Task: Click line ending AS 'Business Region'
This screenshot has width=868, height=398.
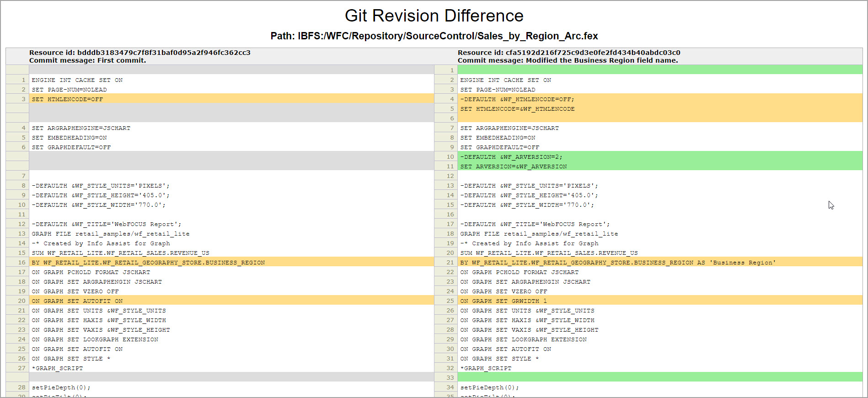Action: tap(617, 263)
